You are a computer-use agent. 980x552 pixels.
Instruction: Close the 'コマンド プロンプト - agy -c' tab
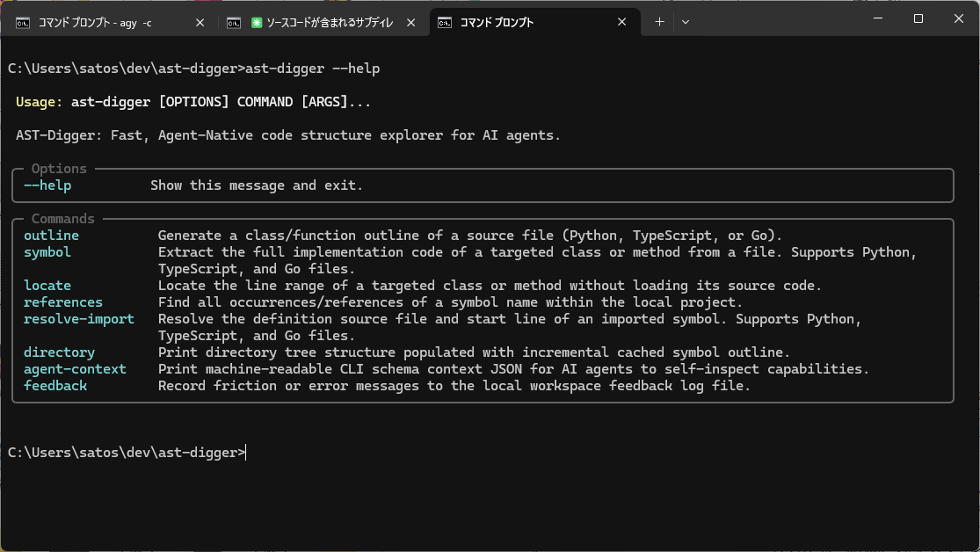pyautogui.click(x=200, y=23)
